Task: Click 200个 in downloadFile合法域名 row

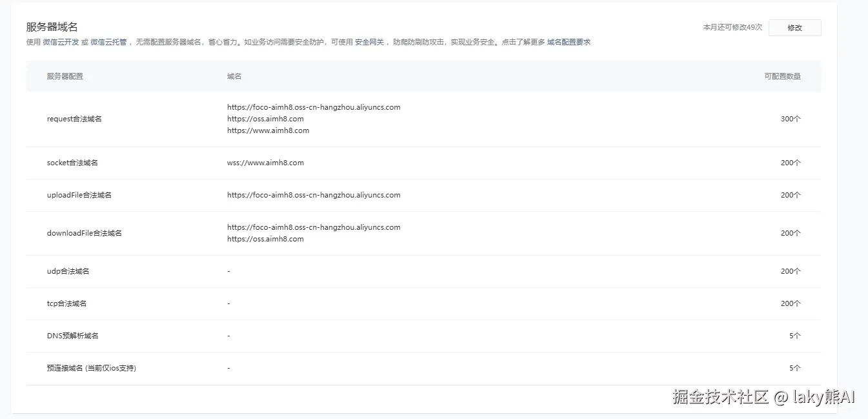Action: click(791, 233)
